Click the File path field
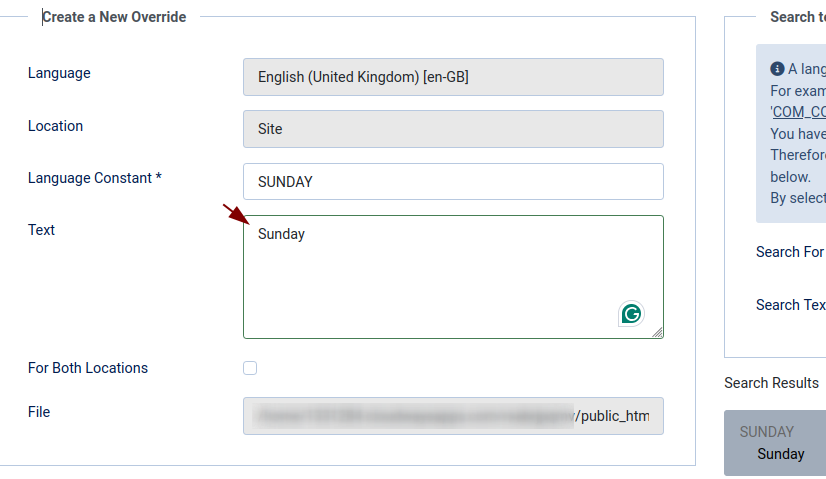 (x=453, y=416)
